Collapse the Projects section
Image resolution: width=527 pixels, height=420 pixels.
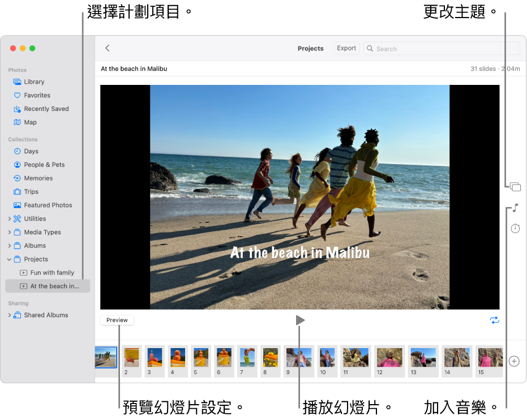coord(10,259)
